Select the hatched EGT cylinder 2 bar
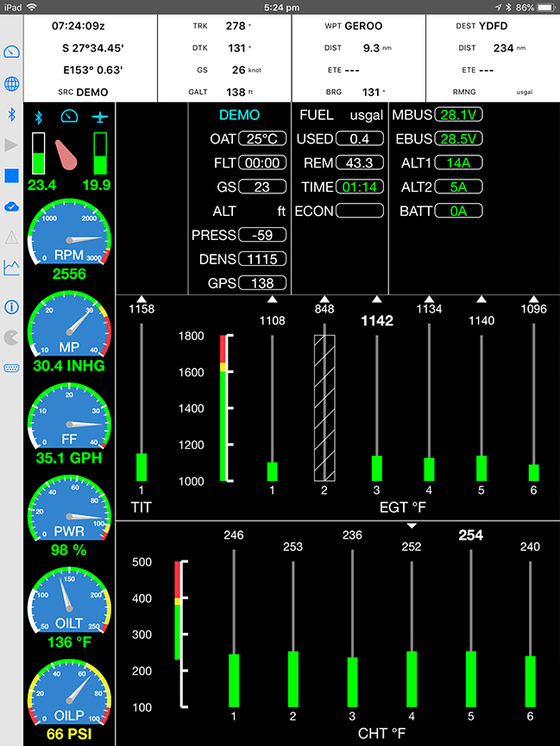 pos(324,408)
